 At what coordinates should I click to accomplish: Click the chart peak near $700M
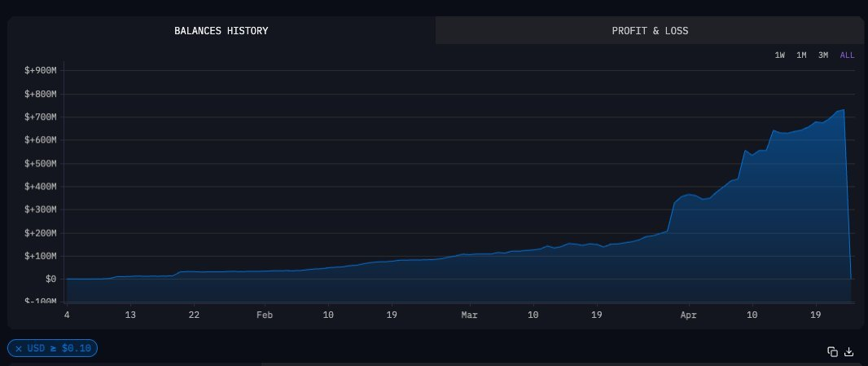coord(844,110)
